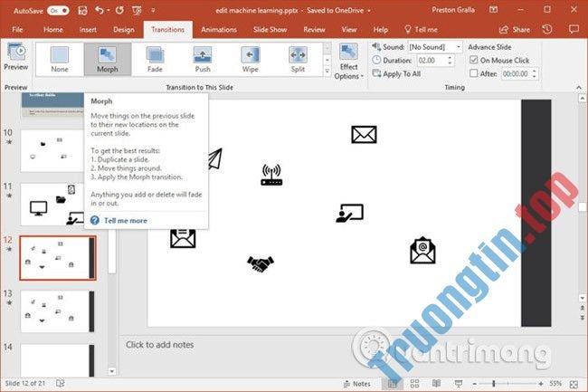
Task: Undo the last action
Action: click(99, 10)
